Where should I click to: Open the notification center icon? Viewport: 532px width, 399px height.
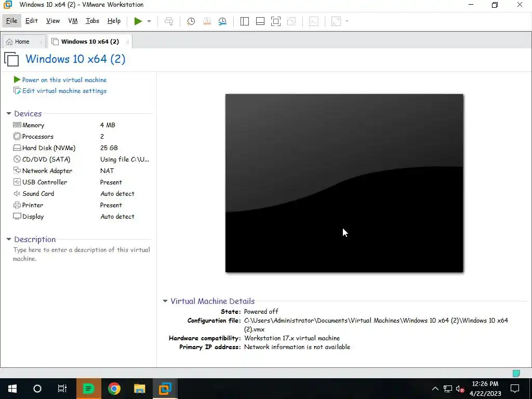tap(515, 389)
